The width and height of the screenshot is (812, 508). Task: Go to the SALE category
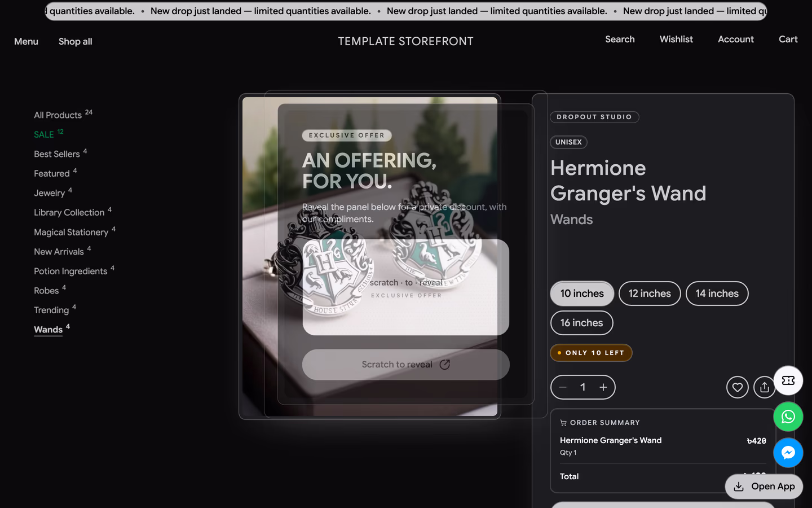click(44, 134)
